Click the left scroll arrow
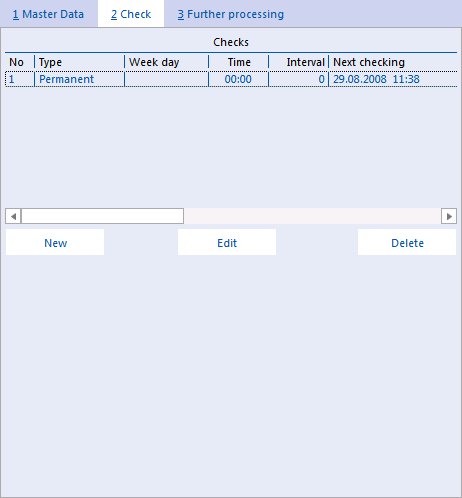This screenshot has width=462, height=498. coord(13,216)
